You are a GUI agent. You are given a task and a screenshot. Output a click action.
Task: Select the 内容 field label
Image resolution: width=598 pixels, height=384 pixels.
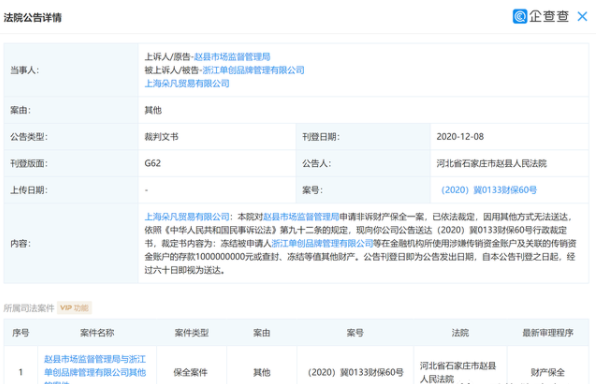(20, 243)
